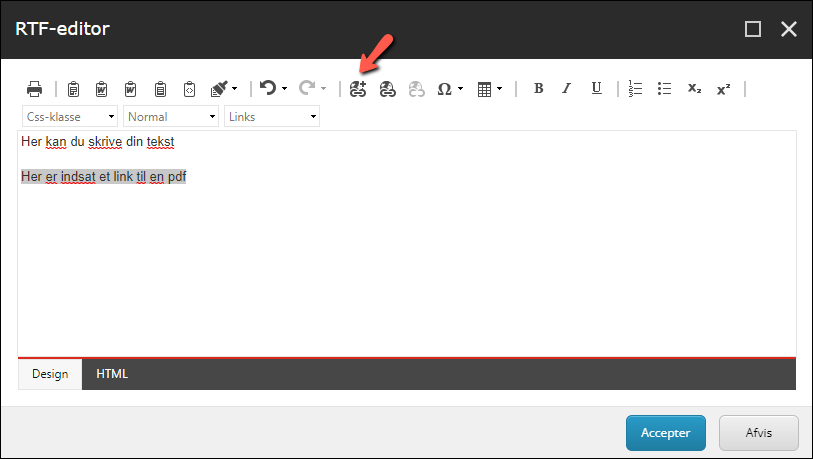The width and height of the screenshot is (813, 459).
Task: Open the Links dropdown
Action: 272,117
